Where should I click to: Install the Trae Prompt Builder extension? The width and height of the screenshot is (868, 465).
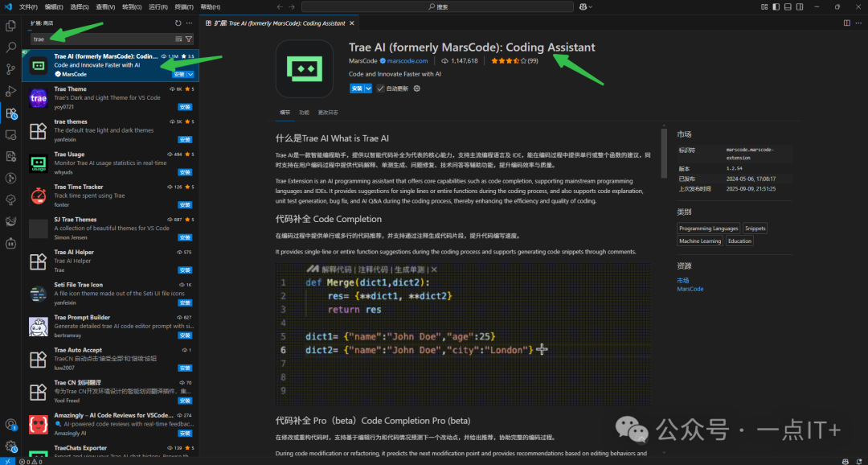185,335
